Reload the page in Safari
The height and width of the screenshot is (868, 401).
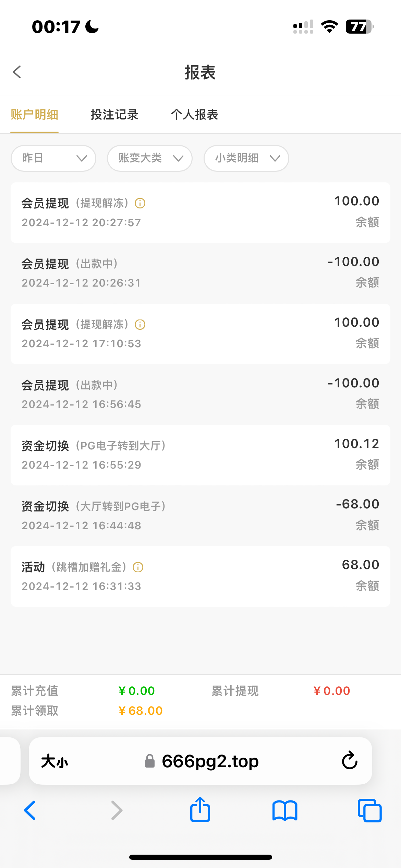coord(349,761)
